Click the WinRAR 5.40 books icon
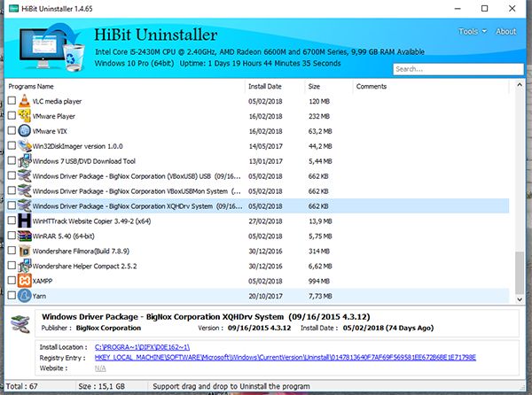Viewport: 532px width, 395px height. (x=24, y=236)
